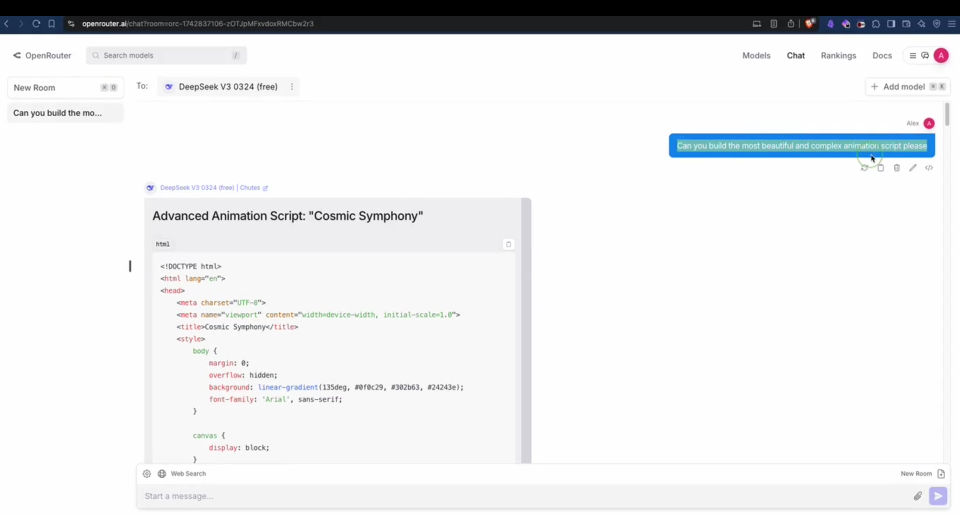Open the browser share icon
This screenshot has height=516, width=960.
(791, 24)
